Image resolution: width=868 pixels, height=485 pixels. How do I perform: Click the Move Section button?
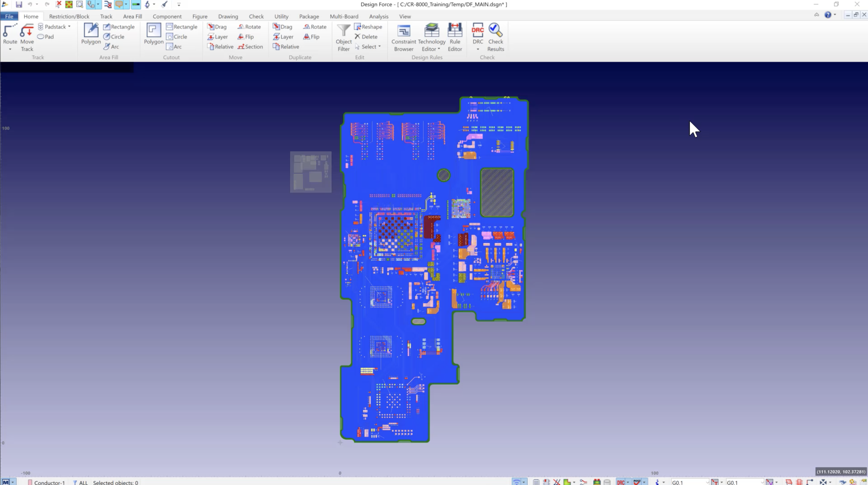250,46
